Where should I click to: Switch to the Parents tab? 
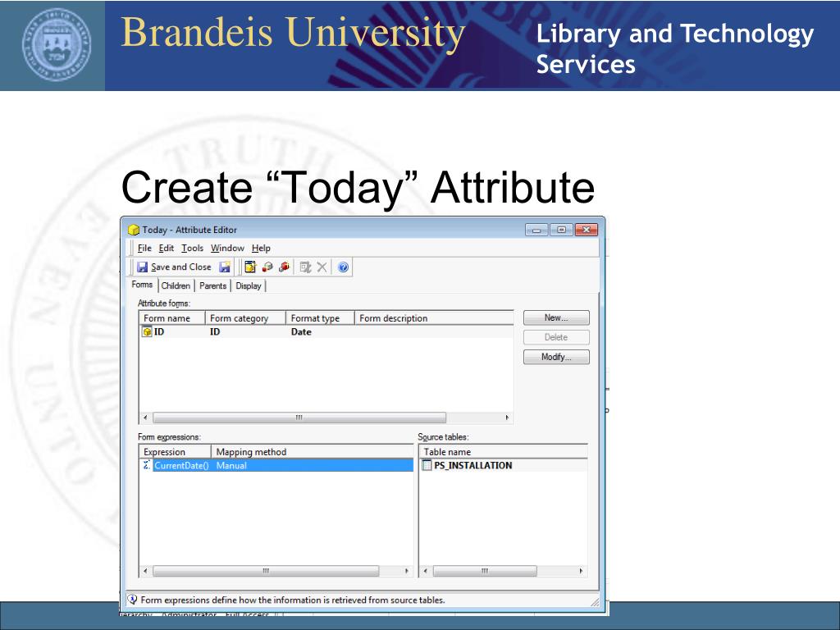click(x=212, y=285)
